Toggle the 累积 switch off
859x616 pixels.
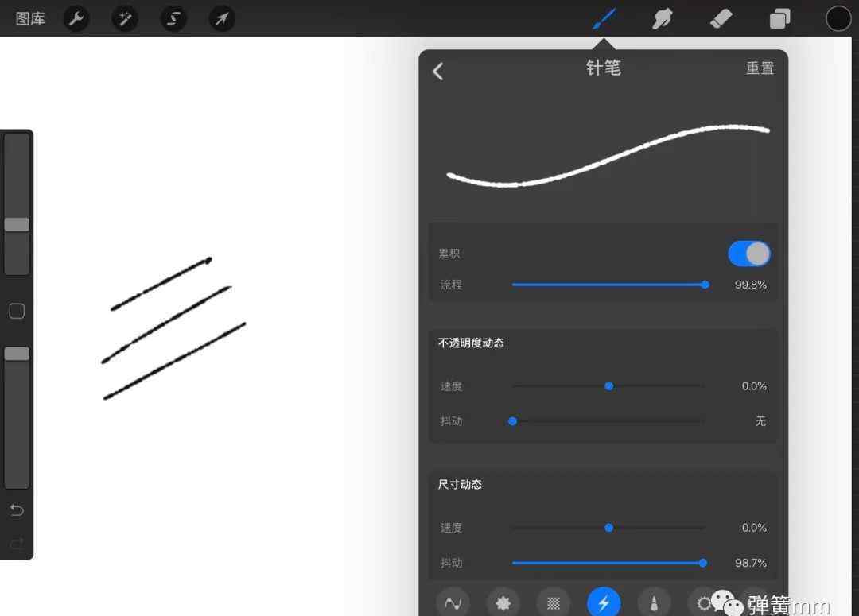pyautogui.click(x=749, y=254)
